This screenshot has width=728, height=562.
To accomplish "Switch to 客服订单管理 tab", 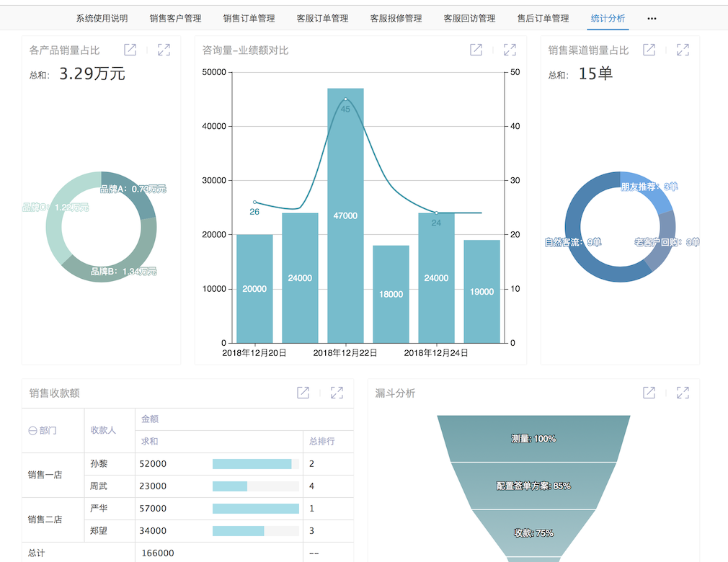I will point(322,19).
